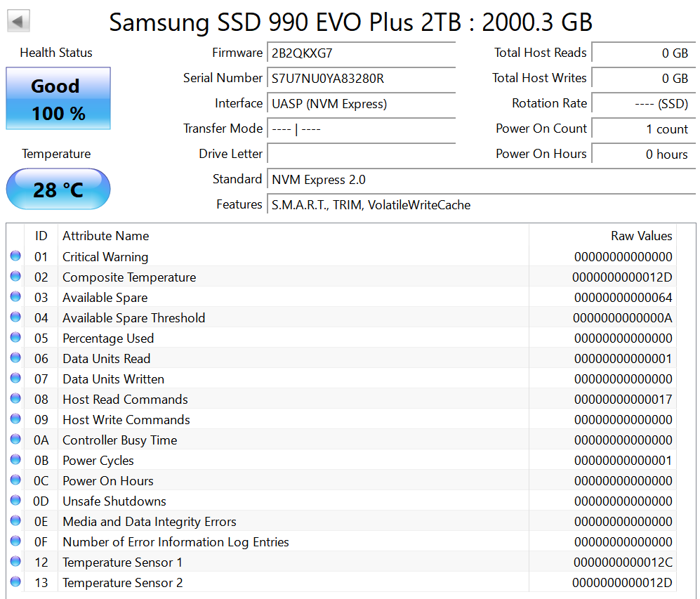The width and height of the screenshot is (700, 599).
Task: Click the Serial Number field
Action: (x=361, y=78)
